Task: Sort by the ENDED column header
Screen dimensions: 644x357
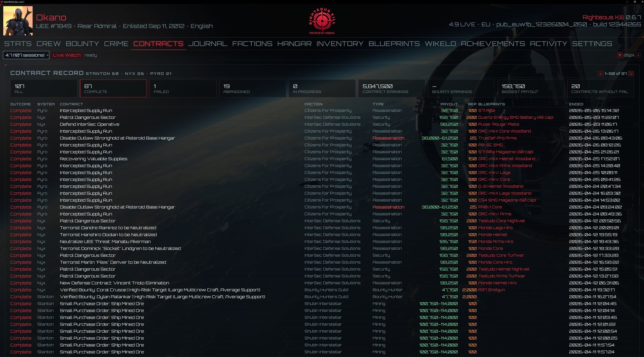Action: tap(576, 104)
